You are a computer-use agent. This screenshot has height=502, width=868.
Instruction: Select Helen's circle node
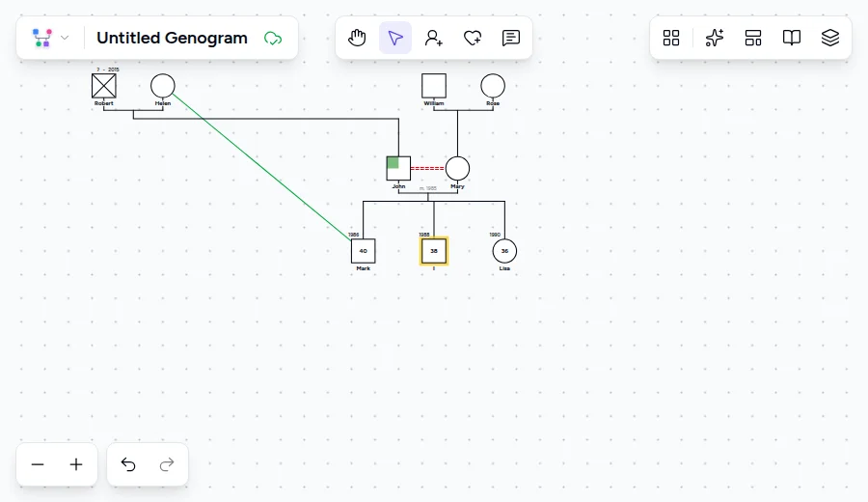(x=163, y=86)
